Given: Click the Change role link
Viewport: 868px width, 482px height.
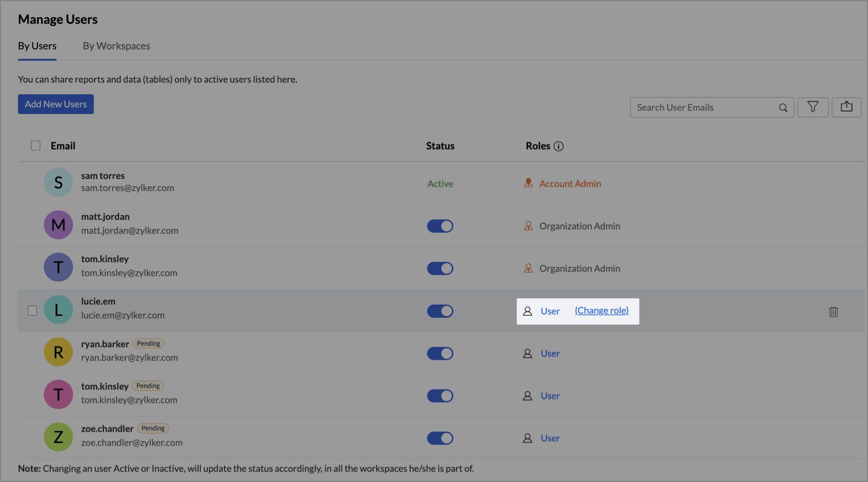Looking at the screenshot, I should (x=602, y=310).
